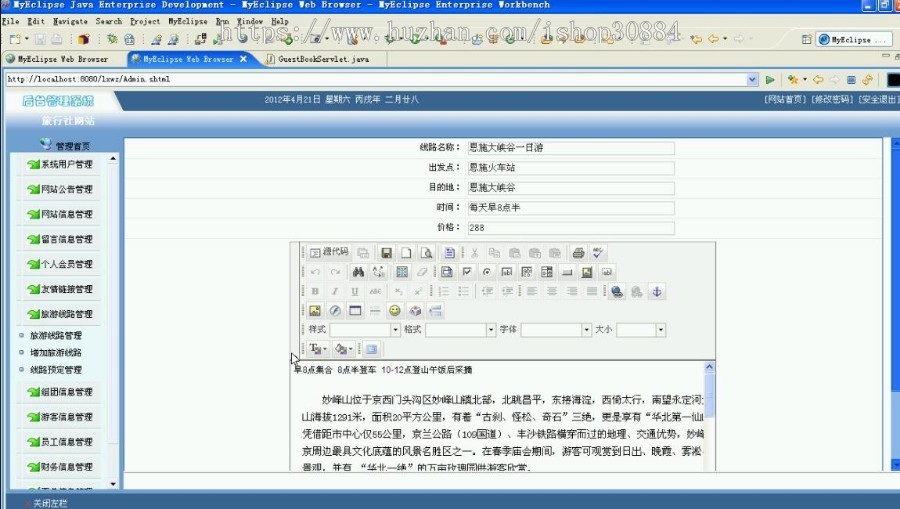Insert a selection list form element
The width and height of the screenshot is (900, 509).
[547, 272]
